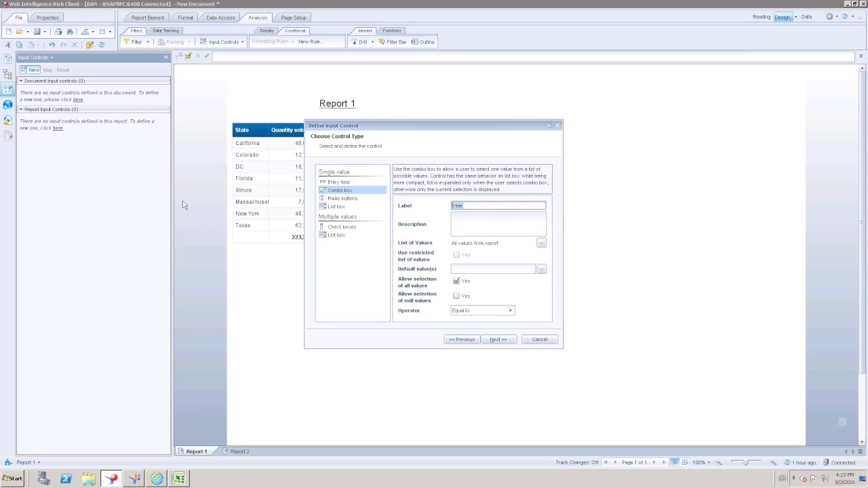This screenshot has height=488, width=868.
Task: Click the New input control button
Action: click(x=31, y=70)
